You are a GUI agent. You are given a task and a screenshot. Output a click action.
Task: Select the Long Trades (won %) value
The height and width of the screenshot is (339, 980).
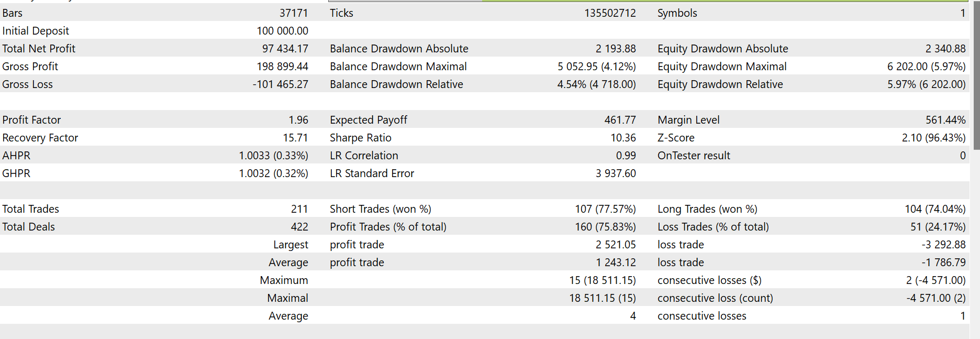point(935,209)
